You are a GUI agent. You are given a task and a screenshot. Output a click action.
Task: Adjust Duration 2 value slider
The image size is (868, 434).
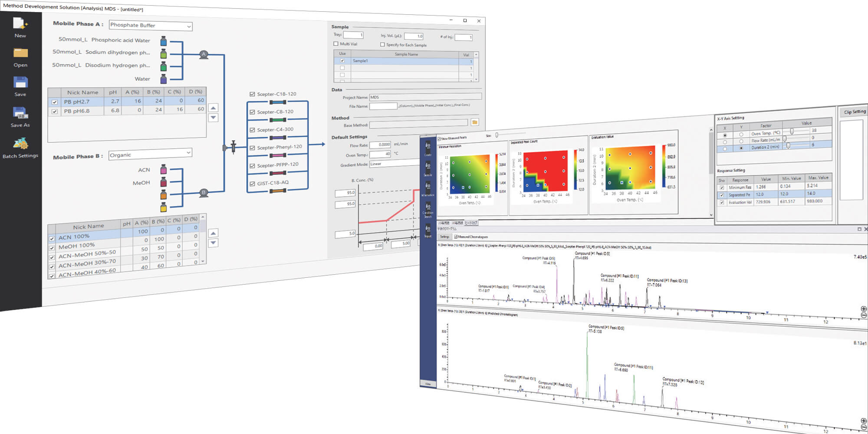(x=788, y=146)
